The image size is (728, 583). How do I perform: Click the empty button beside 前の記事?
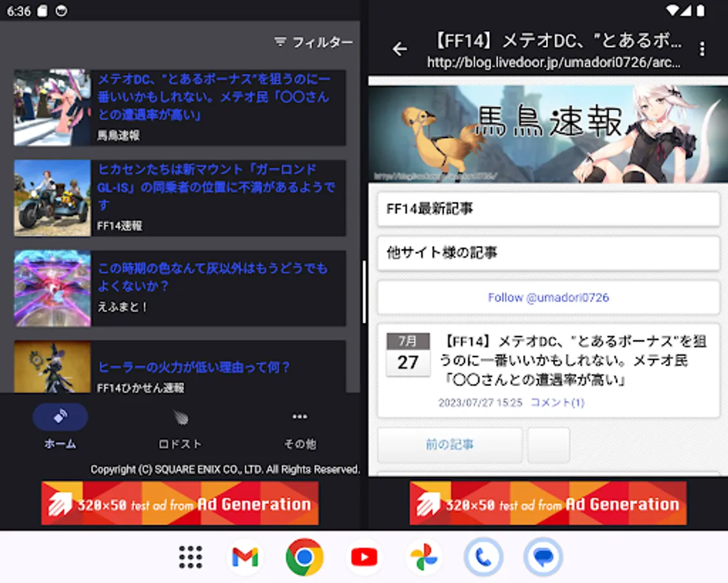549,445
